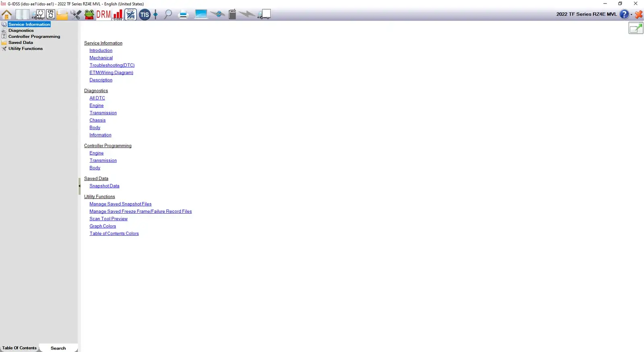Click the Home house icon
The width and height of the screenshot is (644, 352).
click(6, 15)
